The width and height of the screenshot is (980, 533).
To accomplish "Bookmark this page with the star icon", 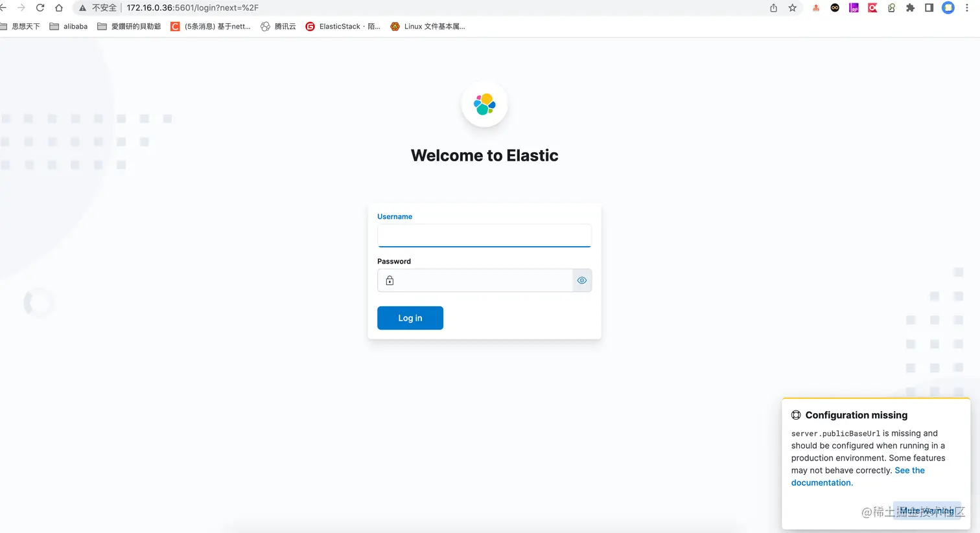I will 792,8.
